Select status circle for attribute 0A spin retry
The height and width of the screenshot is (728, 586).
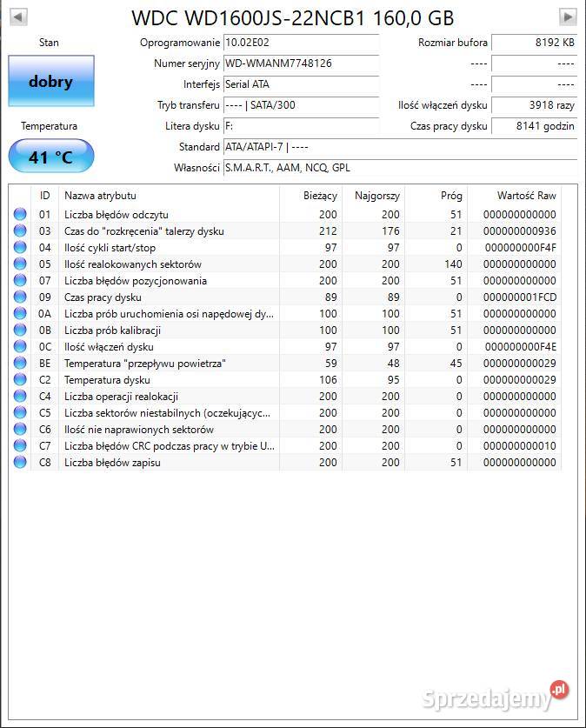point(20,313)
